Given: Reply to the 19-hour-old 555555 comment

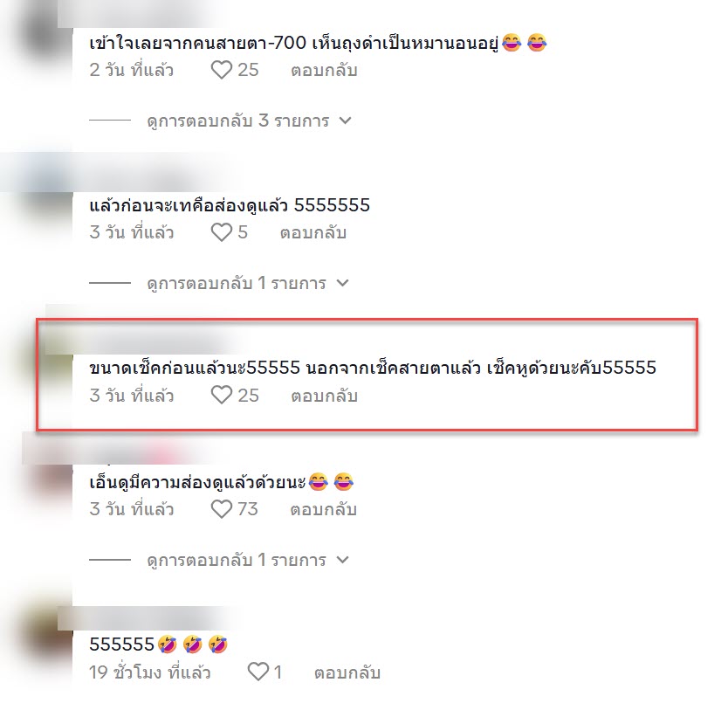Looking at the screenshot, I should pyautogui.click(x=347, y=672).
